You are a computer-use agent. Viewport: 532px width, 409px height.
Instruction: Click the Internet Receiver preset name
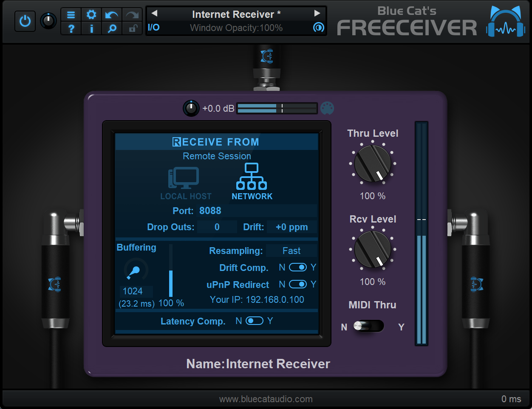click(236, 14)
